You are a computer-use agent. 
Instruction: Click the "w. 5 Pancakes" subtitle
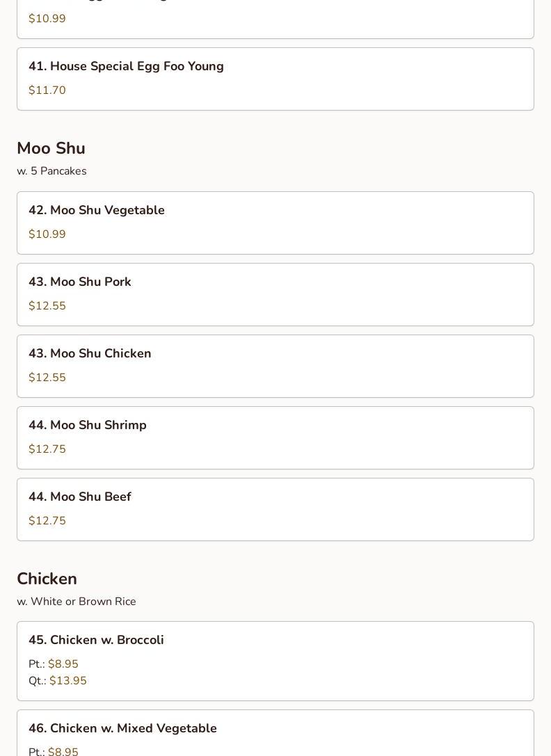tap(51, 171)
